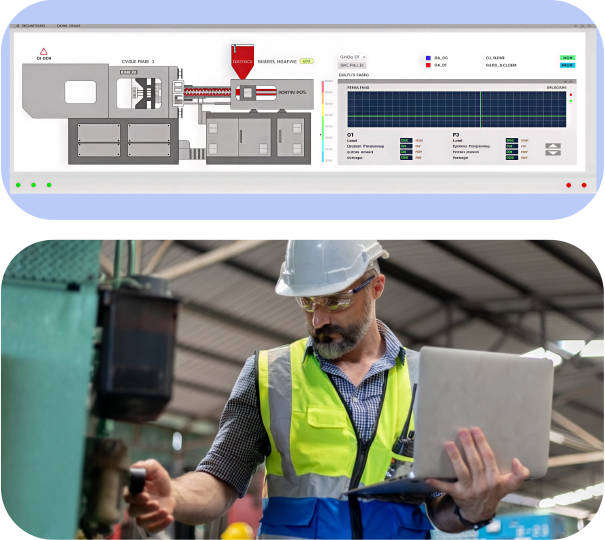Select the blue legend color swatch

pyautogui.click(x=427, y=58)
